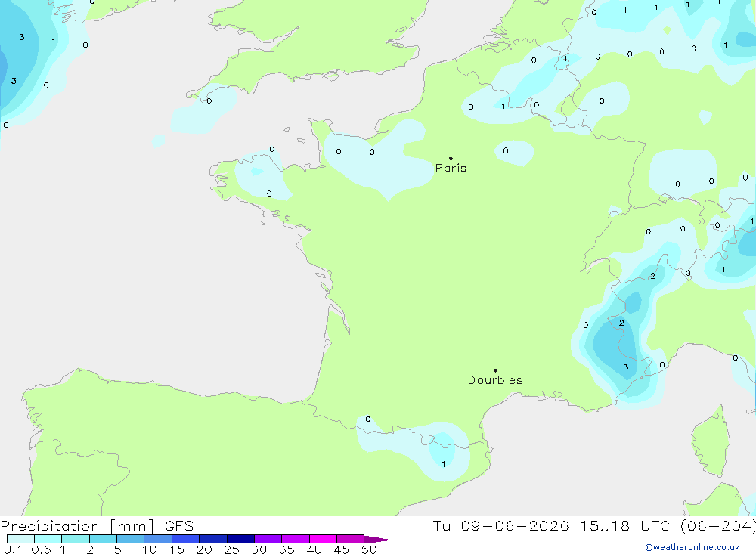The image size is (756, 554).
Task: Pick the 20–25 mm dark blue legend swatch
Action: tap(213, 539)
